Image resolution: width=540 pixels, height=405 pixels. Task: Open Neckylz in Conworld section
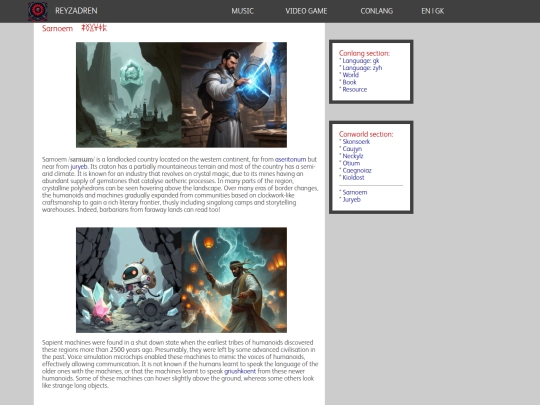(353, 156)
